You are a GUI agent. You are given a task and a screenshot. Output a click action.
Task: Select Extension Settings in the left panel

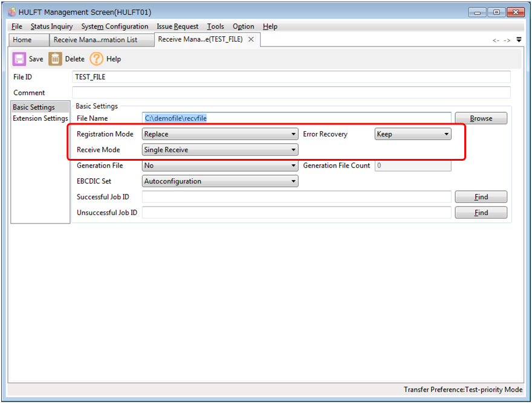[x=41, y=118]
